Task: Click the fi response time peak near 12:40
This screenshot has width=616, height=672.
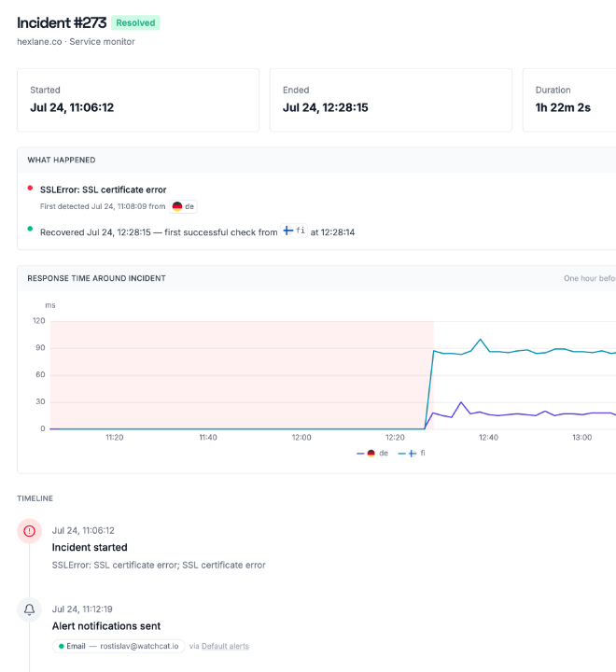Action: click(480, 340)
